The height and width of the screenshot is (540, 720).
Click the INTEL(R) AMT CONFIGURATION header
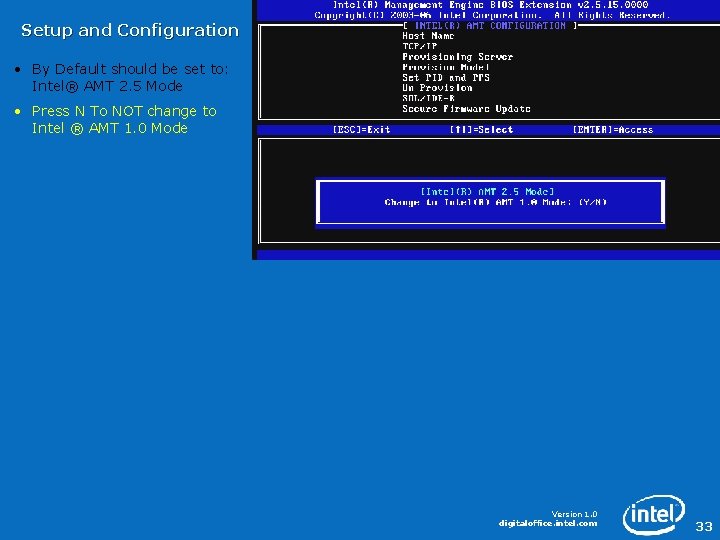pyautogui.click(x=490, y=26)
